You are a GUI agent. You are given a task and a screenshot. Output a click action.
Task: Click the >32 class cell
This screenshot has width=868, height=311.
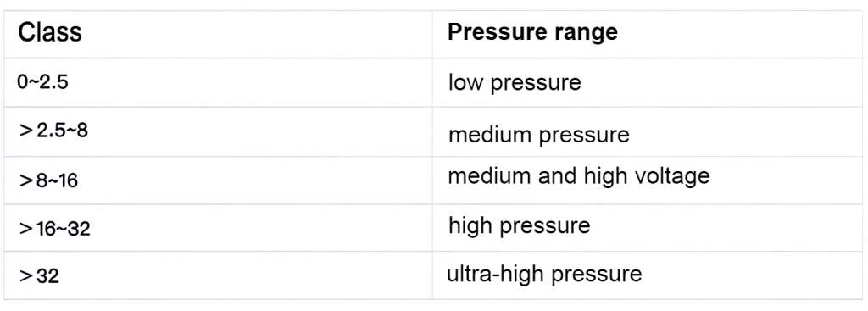[218, 275]
